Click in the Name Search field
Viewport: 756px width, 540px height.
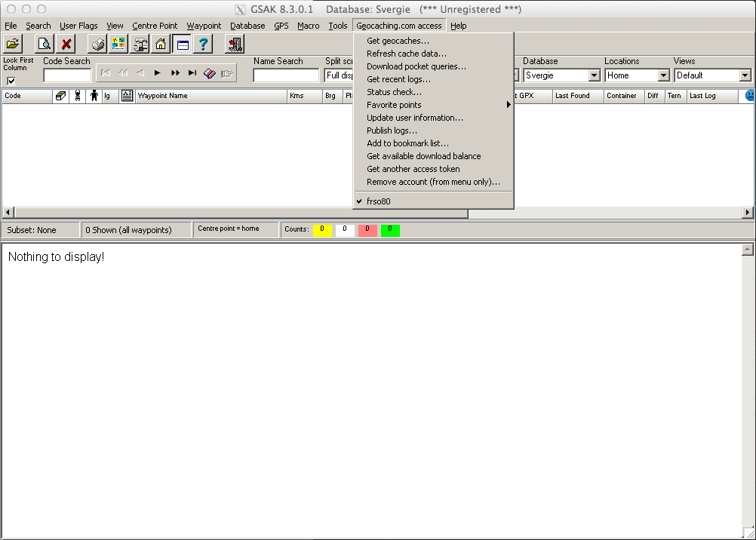(286, 75)
